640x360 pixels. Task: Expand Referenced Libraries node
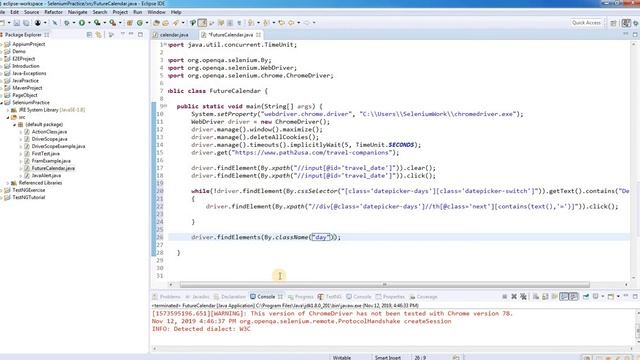pyautogui.click(x=8, y=183)
